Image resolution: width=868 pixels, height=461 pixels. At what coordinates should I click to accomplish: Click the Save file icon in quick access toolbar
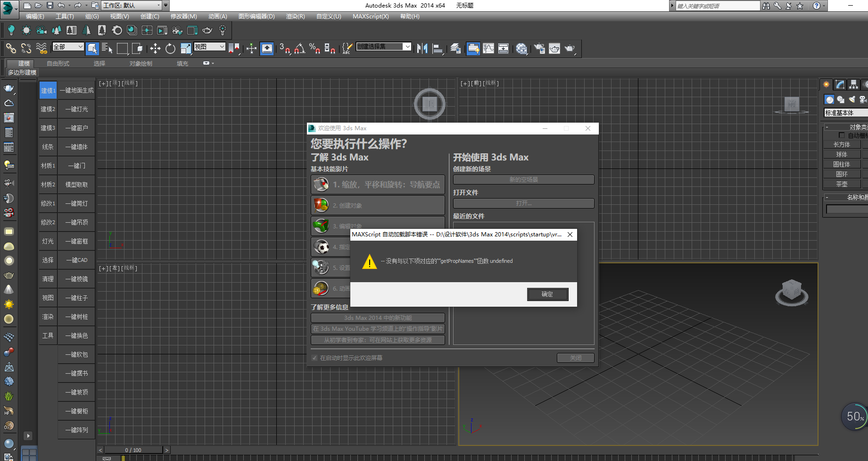click(x=50, y=6)
